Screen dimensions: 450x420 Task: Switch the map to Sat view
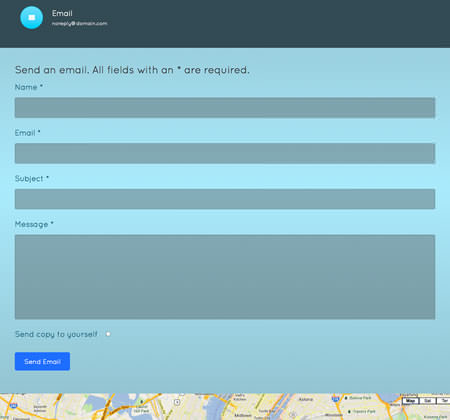click(x=428, y=401)
